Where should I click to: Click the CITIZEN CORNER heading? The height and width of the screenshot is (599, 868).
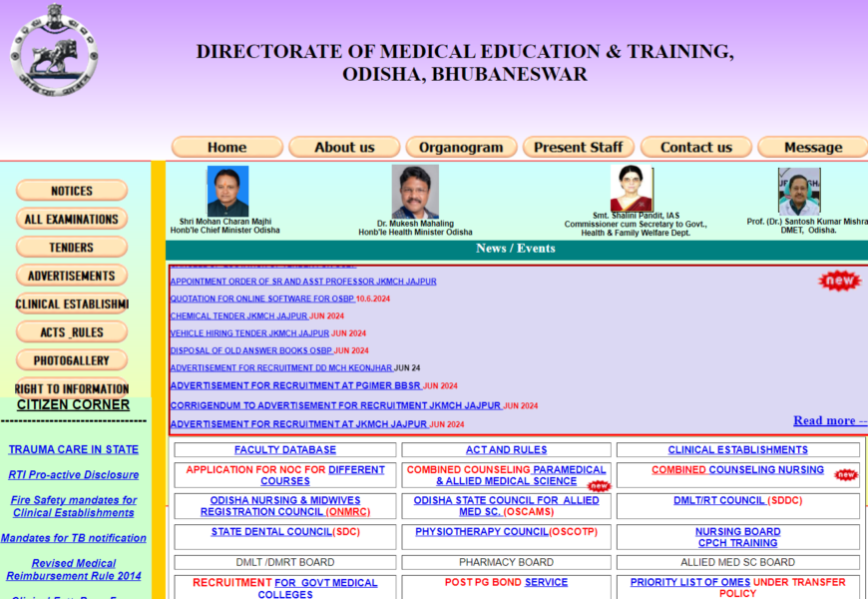tap(73, 404)
